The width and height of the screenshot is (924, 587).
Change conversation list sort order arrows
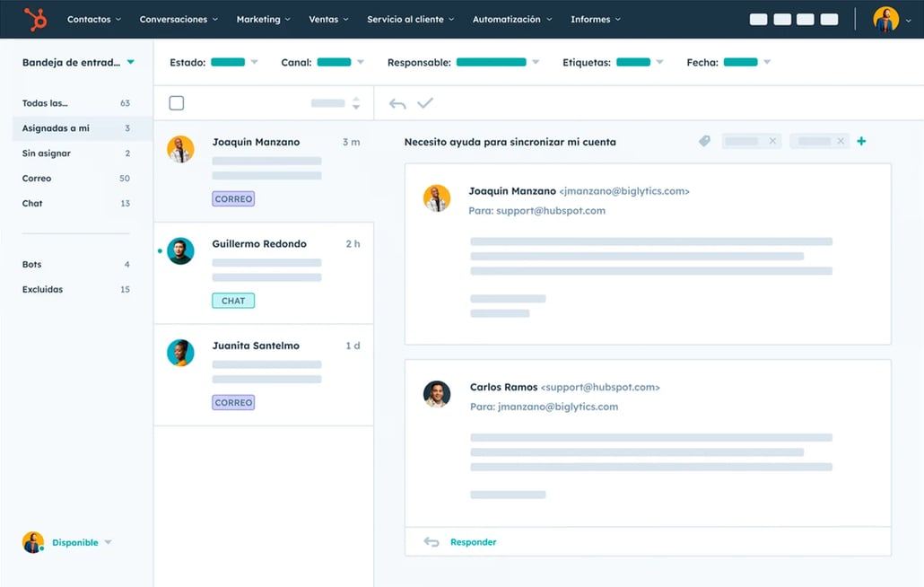(356, 103)
